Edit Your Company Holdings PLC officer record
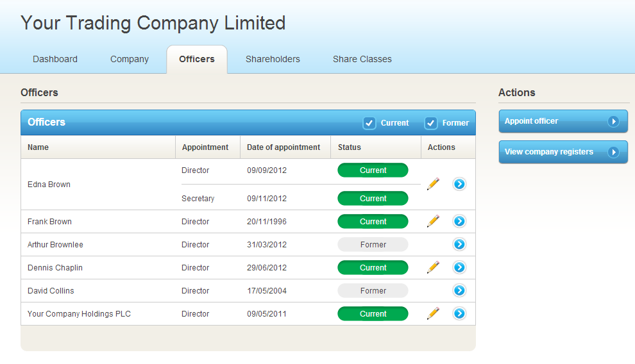 pos(434,313)
